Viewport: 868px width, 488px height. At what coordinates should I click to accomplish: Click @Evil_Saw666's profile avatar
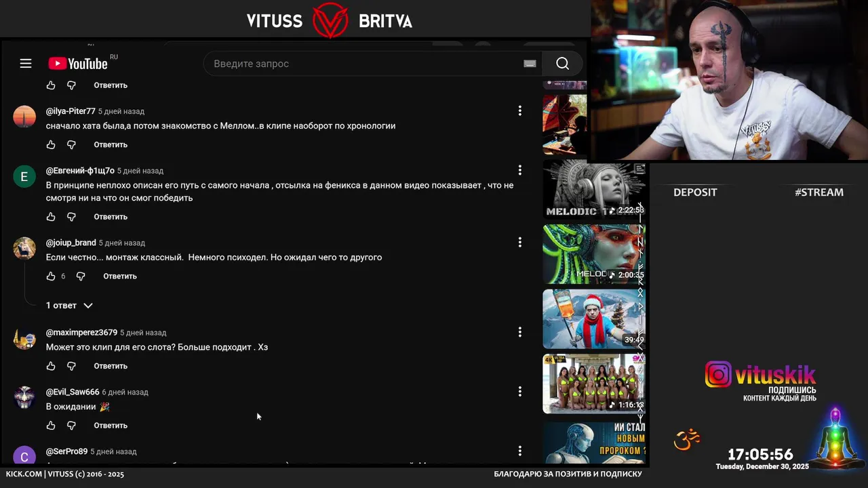(24, 398)
